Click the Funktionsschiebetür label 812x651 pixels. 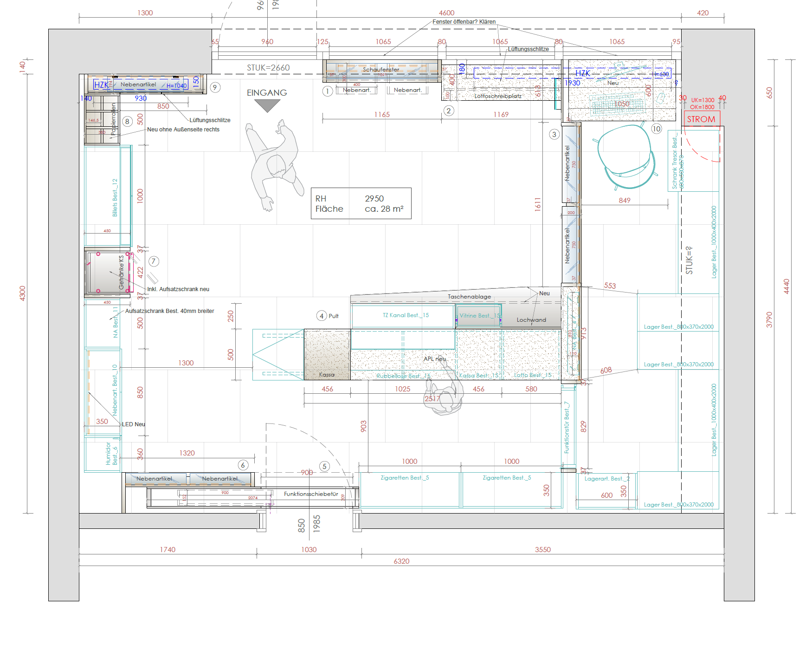[x=311, y=494]
